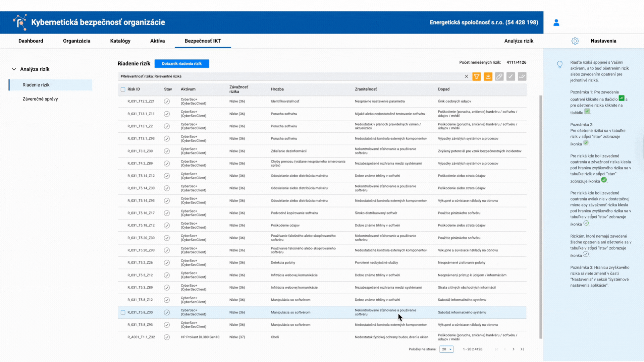Image resolution: width=644 pixels, height=362 pixels.
Task: Click the orange download export icon
Action: tap(488, 76)
